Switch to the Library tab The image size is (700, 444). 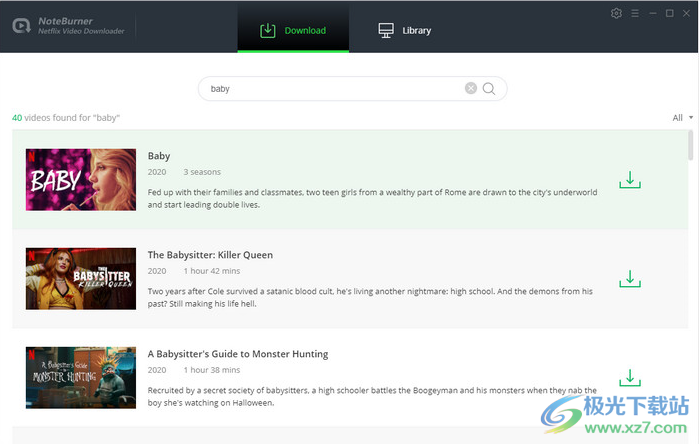tap(404, 30)
